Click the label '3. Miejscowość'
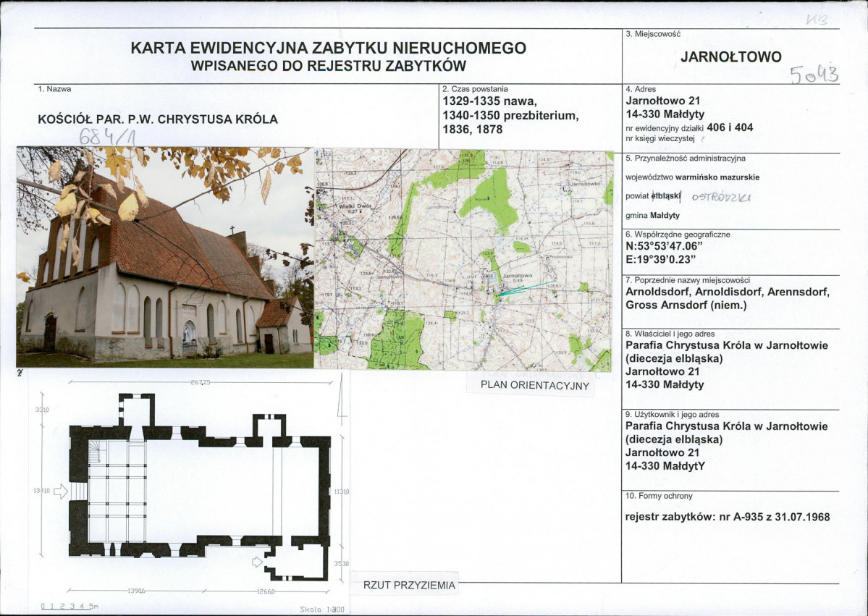868x616 pixels. [x=653, y=34]
